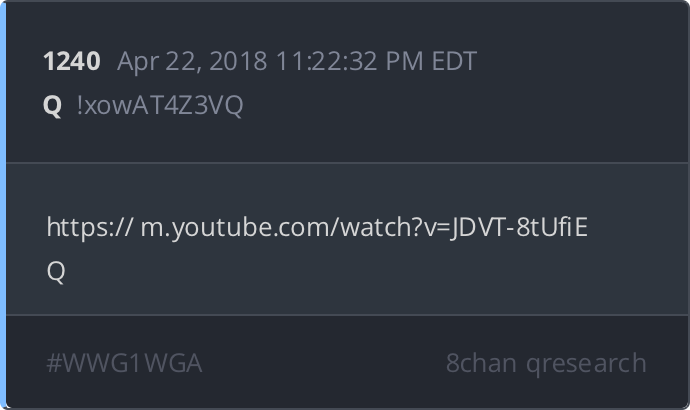Screen dimensions: 690x410
Task: Select the tripcode !xowAT4Z3VQ
Action: (x=160, y=106)
